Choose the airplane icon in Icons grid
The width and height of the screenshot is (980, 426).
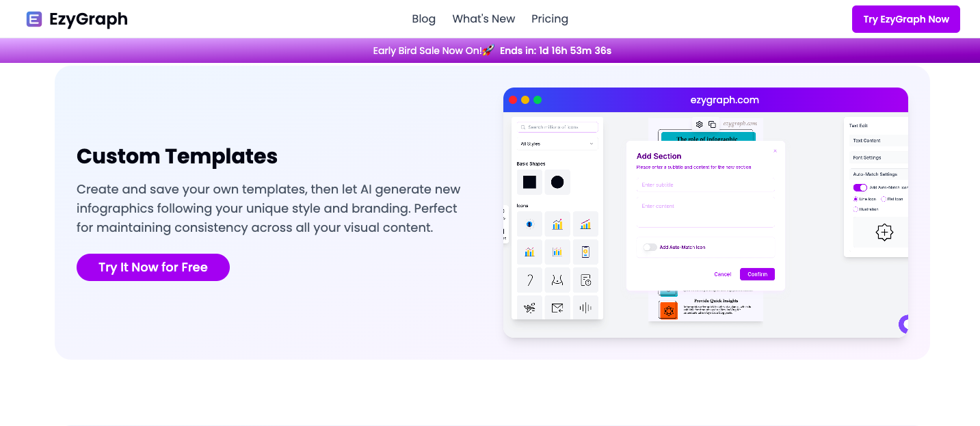tap(529, 308)
